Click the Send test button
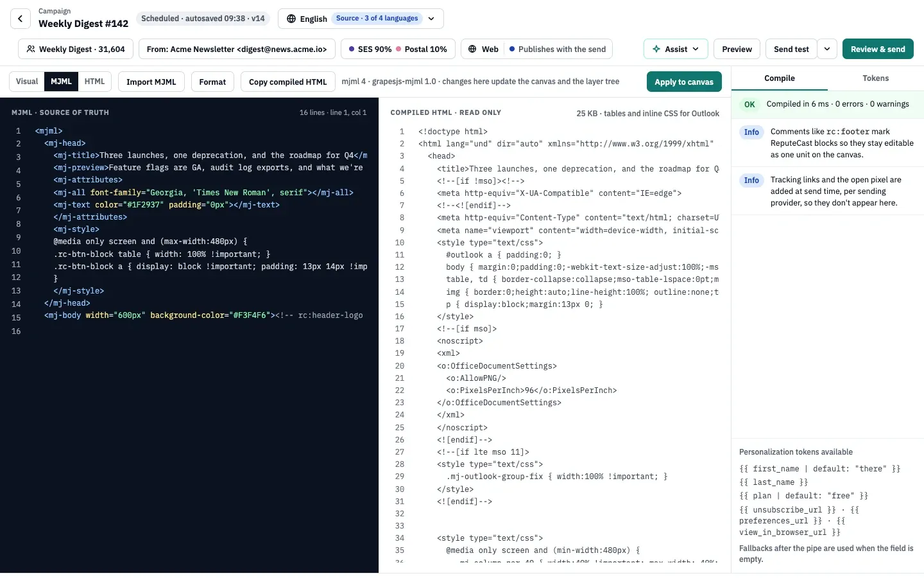The height and width of the screenshot is (578, 924). click(x=791, y=49)
